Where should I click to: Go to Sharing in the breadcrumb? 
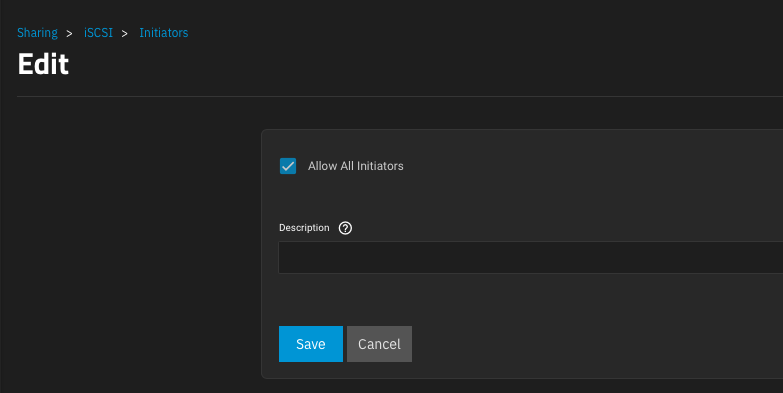pyautogui.click(x=37, y=32)
